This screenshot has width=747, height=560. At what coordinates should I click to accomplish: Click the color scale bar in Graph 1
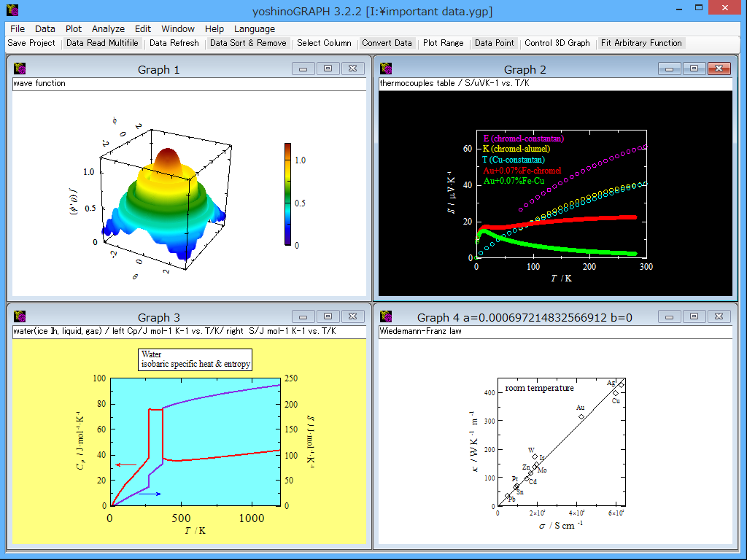click(x=287, y=194)
